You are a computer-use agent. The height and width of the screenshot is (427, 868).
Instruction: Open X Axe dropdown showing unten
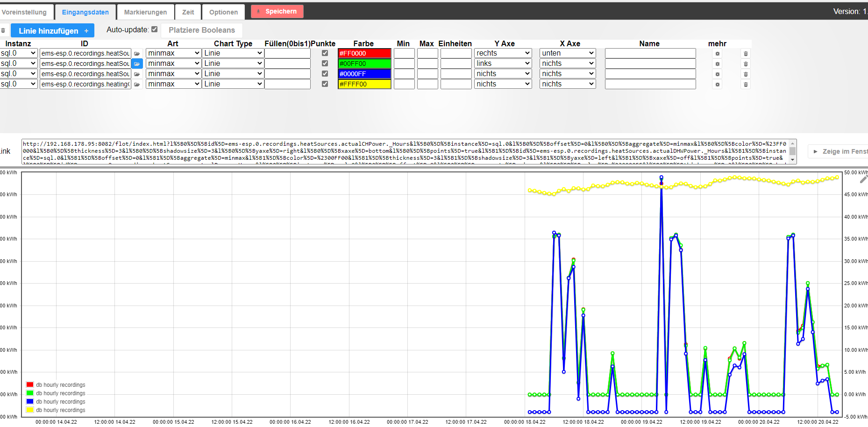coord(568,53)
